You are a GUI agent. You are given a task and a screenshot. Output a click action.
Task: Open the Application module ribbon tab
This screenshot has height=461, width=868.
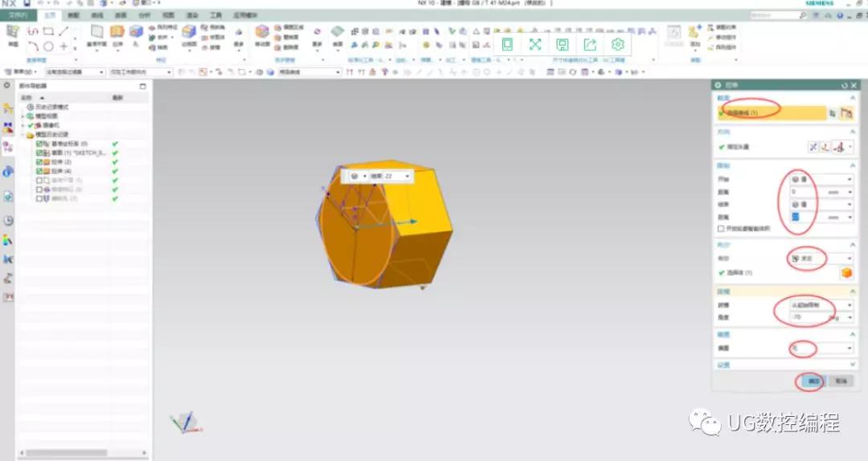[x=244, y=15]
